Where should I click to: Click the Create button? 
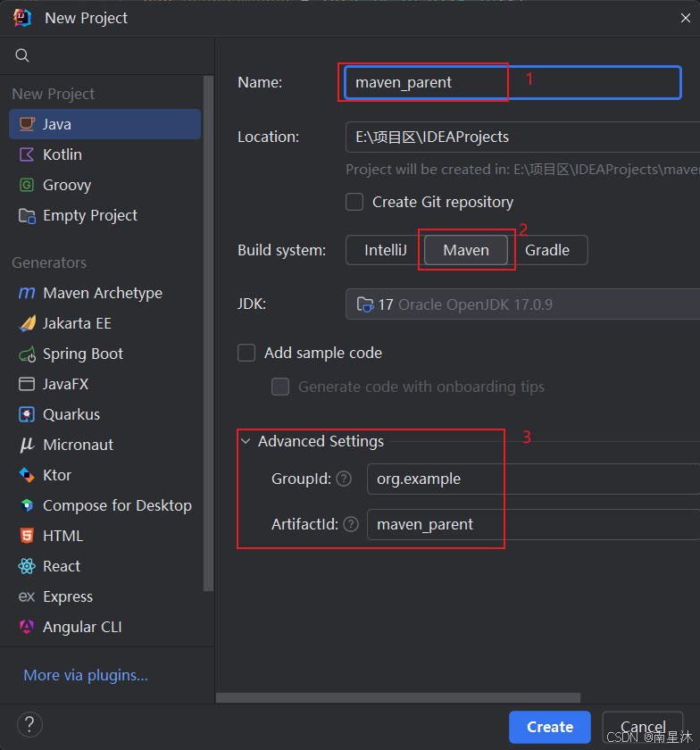(x=550, y=727)
